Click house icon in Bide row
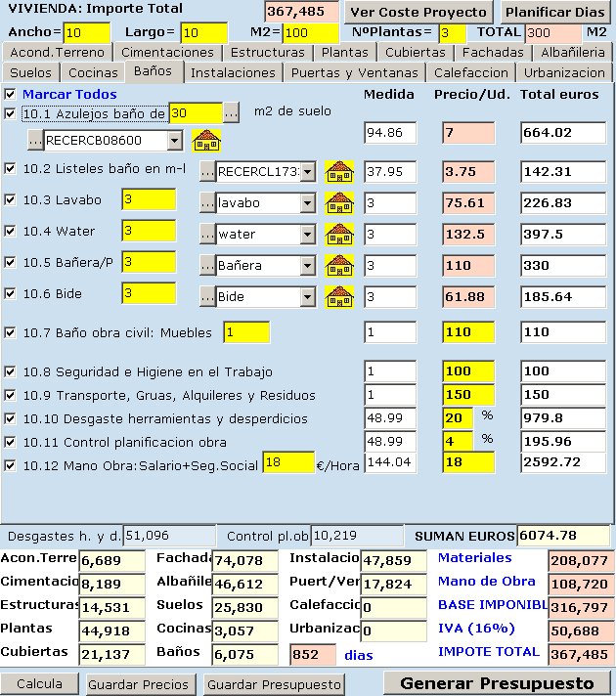This screenshot has height=696, width=616. coord(339,296)
